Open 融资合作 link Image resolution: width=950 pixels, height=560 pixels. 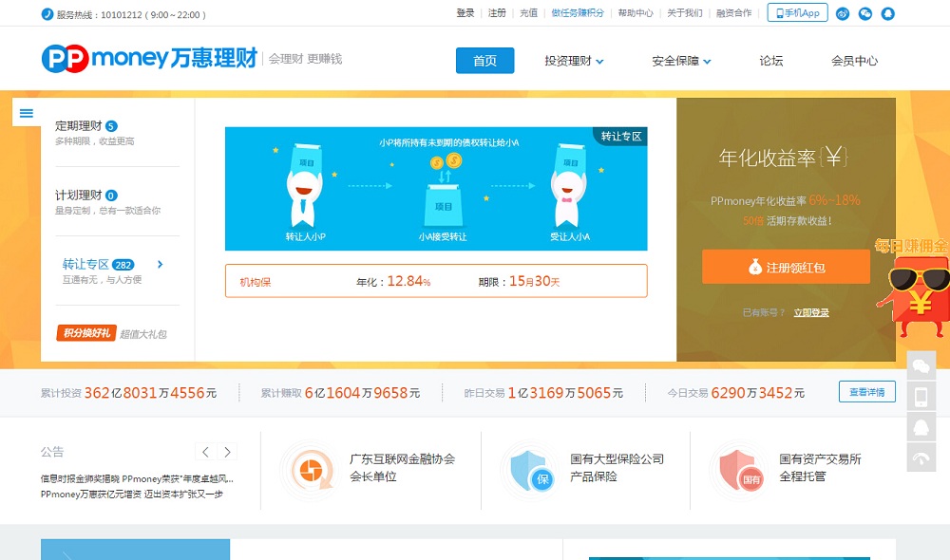click(x=733, y=12)
